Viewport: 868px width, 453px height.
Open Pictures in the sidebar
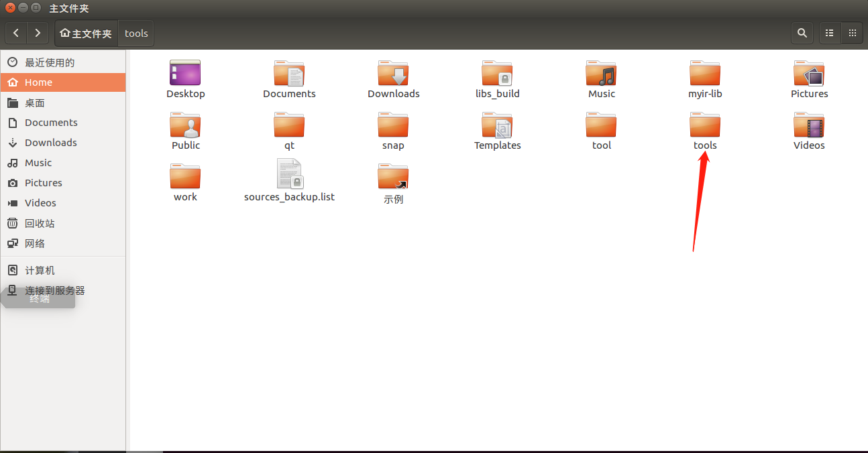tap(63, 183)
